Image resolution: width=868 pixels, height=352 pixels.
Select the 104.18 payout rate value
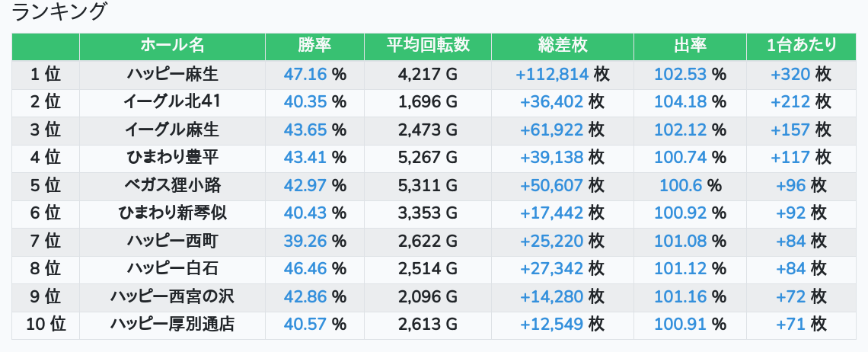point(680,101)
